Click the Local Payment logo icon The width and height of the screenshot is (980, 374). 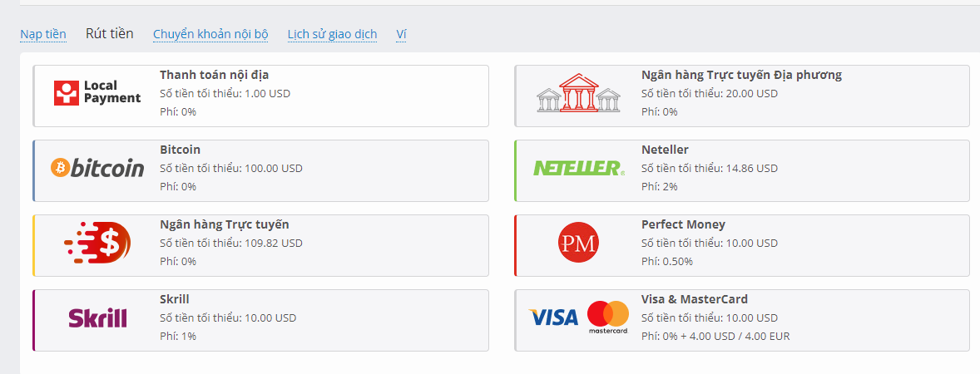pyautogui.click(x=97, y=92)
